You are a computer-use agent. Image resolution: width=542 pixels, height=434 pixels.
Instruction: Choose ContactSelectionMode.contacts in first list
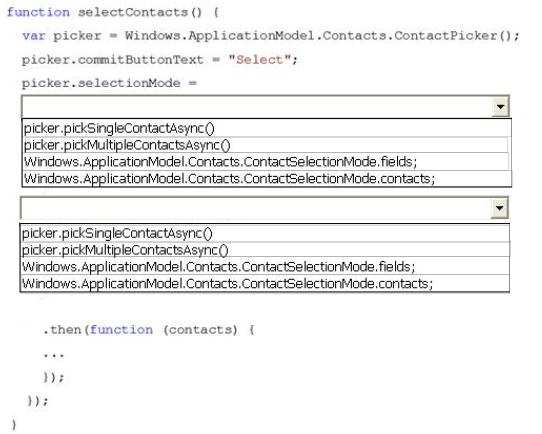point(266,179)
